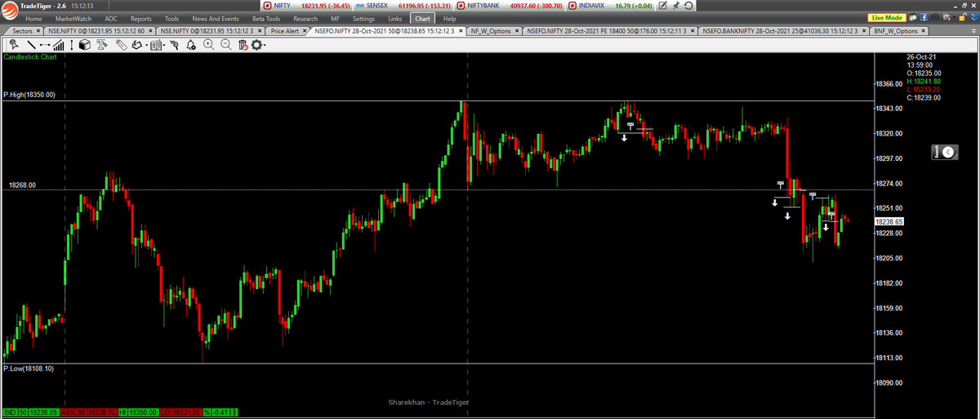980x419 pixels.
Task: Open dropdown arrow beside the hand tool
Action: 146,46
